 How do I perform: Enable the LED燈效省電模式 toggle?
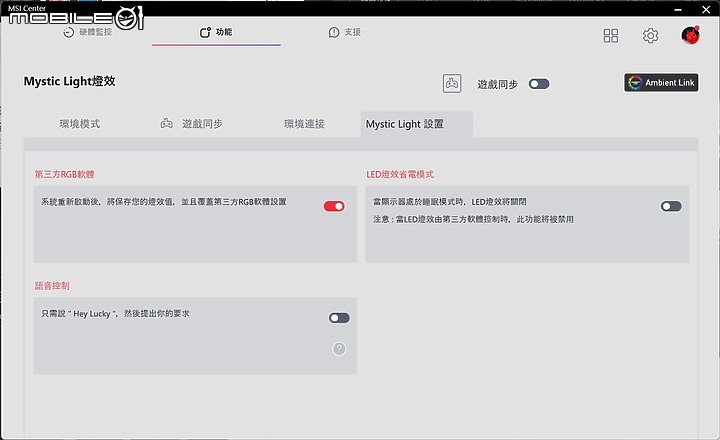671,206
